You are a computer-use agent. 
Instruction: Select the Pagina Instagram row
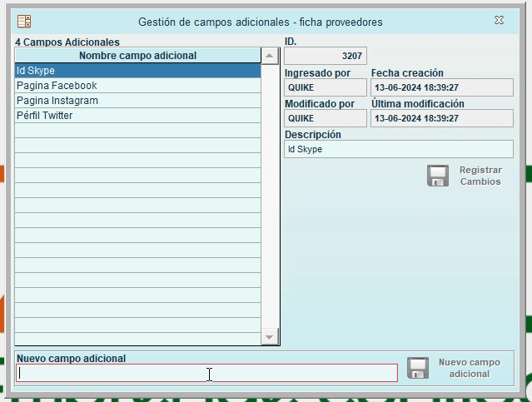[x=137, y=101]
